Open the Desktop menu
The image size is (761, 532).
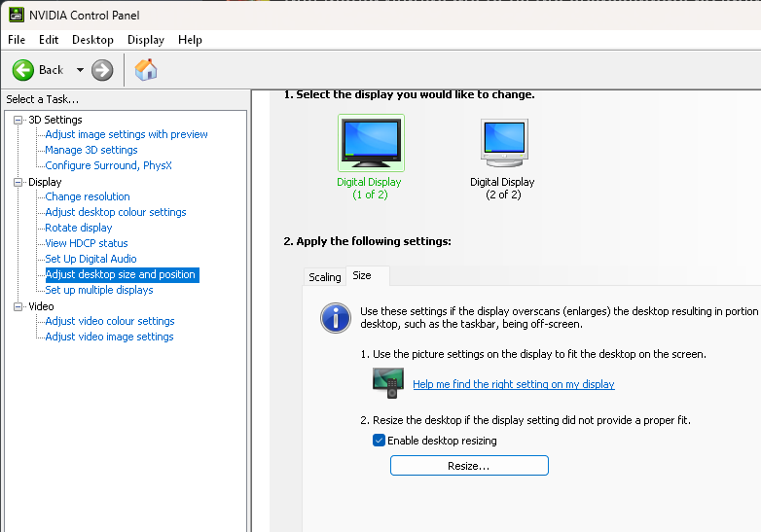coord(92,40)
